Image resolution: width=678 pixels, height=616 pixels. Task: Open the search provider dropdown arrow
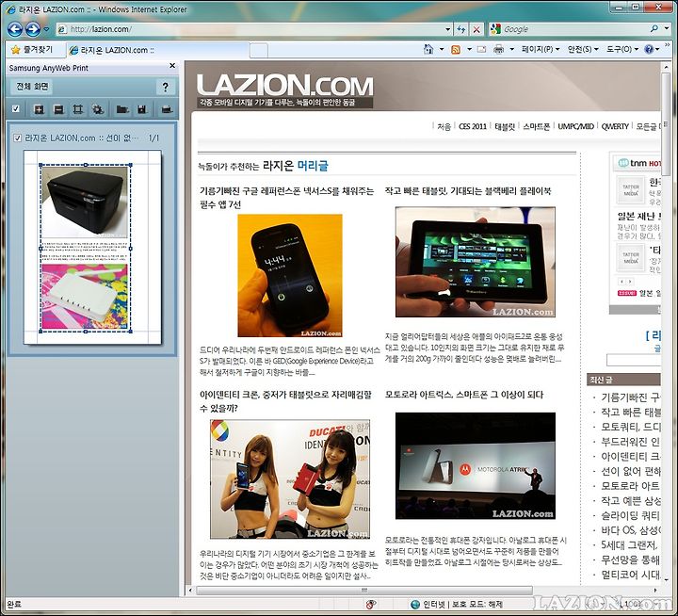[x=667, y=29]
